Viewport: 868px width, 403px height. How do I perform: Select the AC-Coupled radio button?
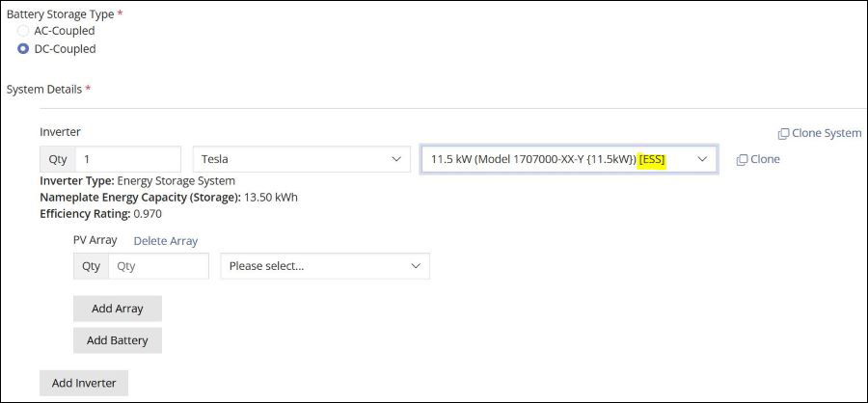(x=23, y=31)
